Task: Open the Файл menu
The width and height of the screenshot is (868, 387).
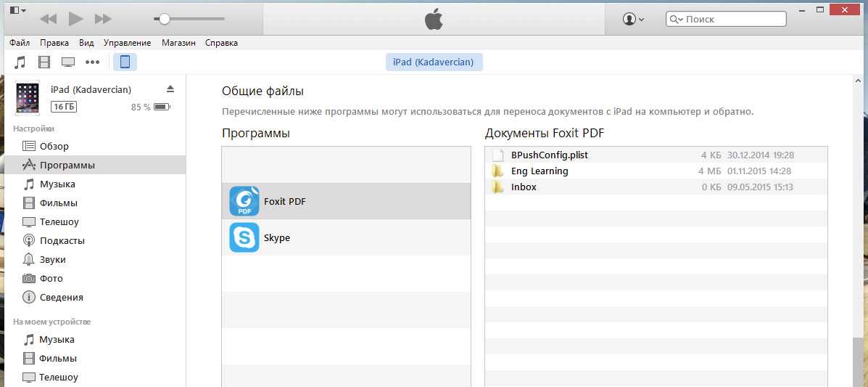Action: [x=20, y=43]
